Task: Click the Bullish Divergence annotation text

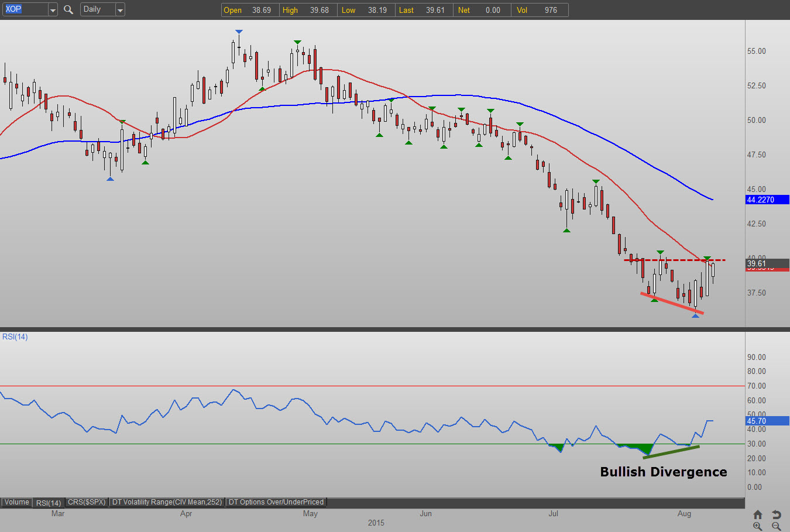Action: 664,472
